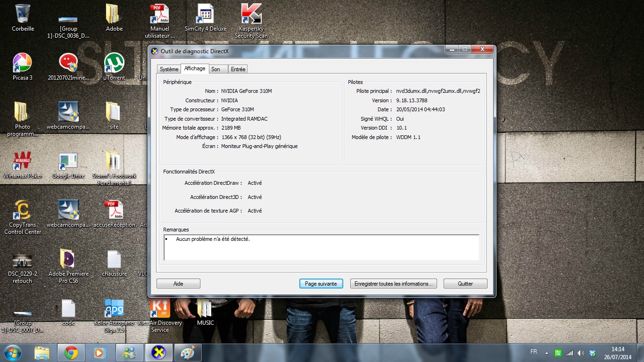644x362 pixels.
Task: Click the nvd3dumx.dll main driver value
Action: pyautogui.click(x=438, y=91)
